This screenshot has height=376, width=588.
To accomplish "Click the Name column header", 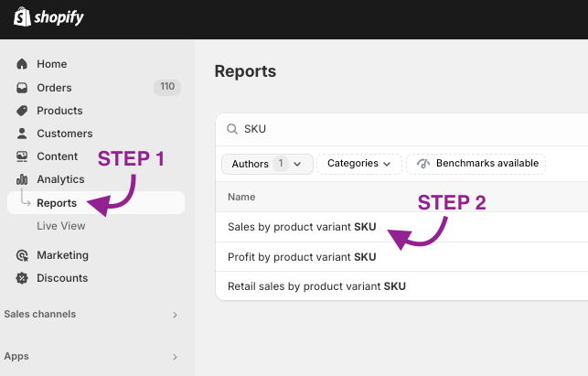I will (241, 197).
